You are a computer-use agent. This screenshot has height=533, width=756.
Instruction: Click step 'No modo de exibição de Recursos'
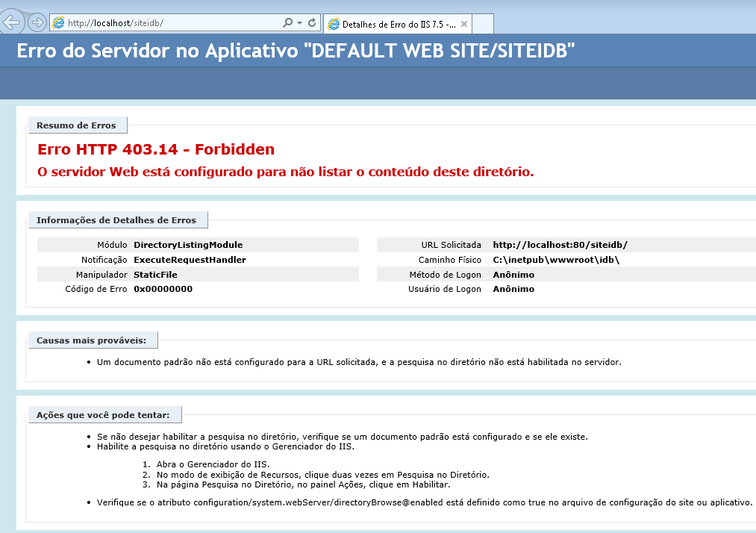point(322,475)
